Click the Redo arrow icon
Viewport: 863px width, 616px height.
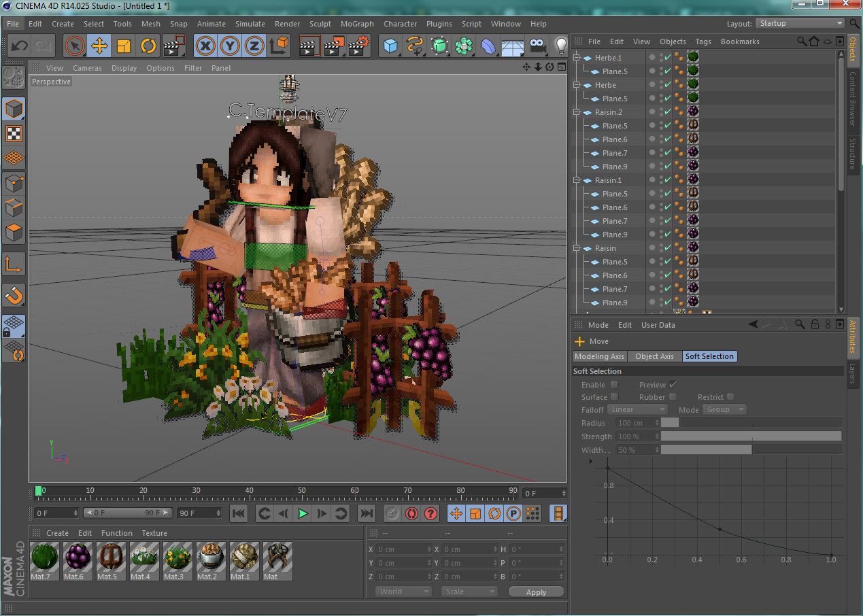pos(43,46)
